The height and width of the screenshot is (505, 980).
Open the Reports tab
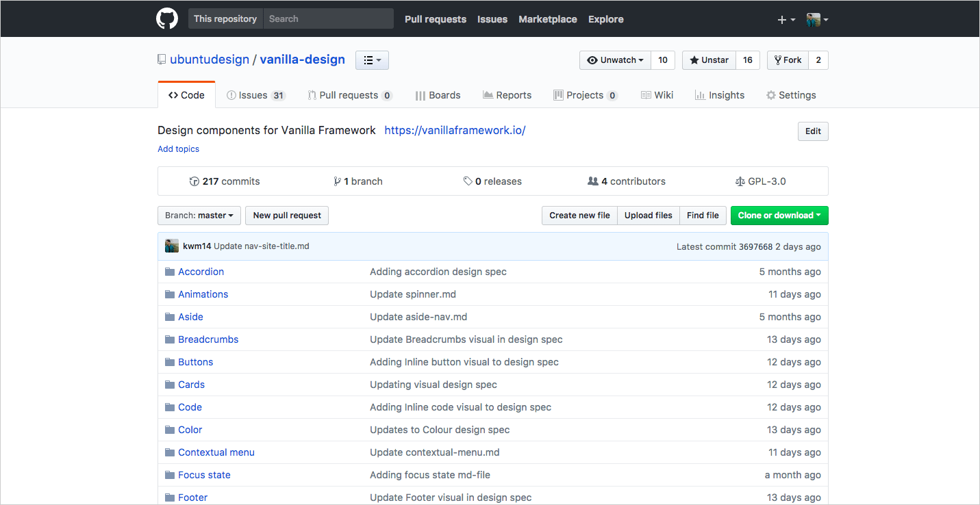[507, 95]
